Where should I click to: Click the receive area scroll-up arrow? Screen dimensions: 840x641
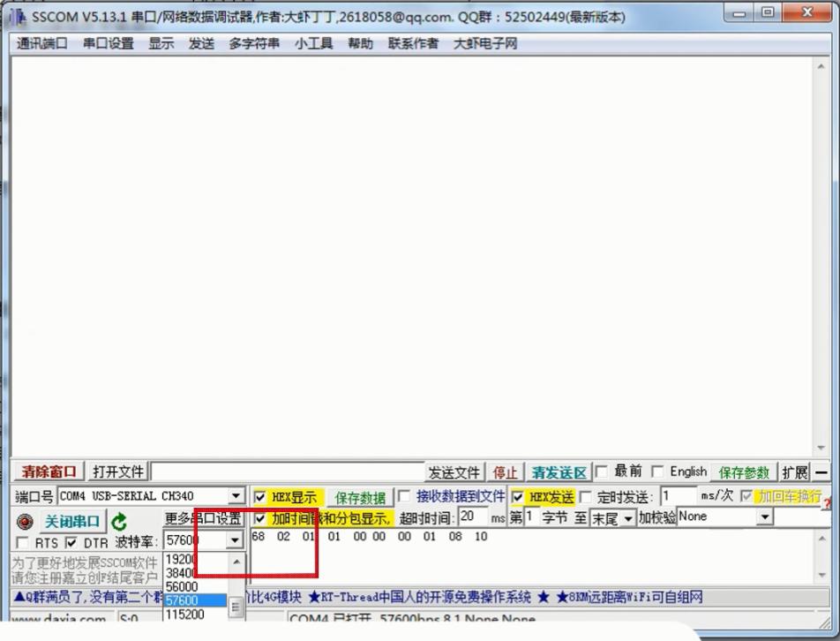821,66
